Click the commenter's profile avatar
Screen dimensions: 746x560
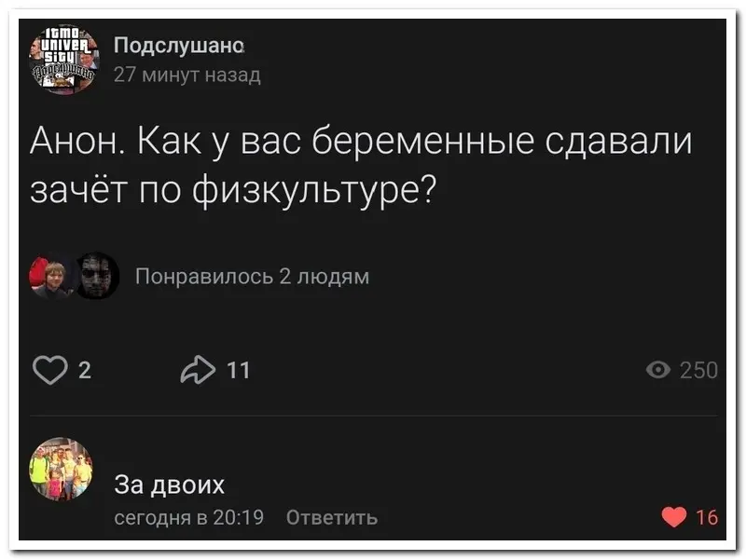click(x=62, y=469)
